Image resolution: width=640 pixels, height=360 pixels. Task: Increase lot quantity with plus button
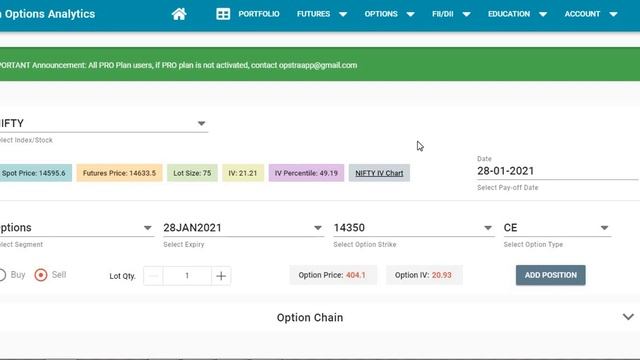pos(221,276)
